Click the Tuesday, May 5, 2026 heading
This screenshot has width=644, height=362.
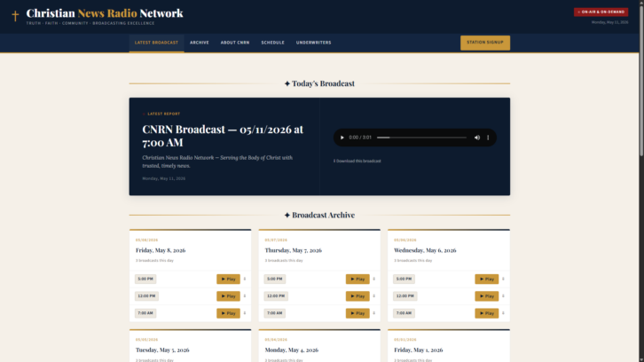coord(162,350)
